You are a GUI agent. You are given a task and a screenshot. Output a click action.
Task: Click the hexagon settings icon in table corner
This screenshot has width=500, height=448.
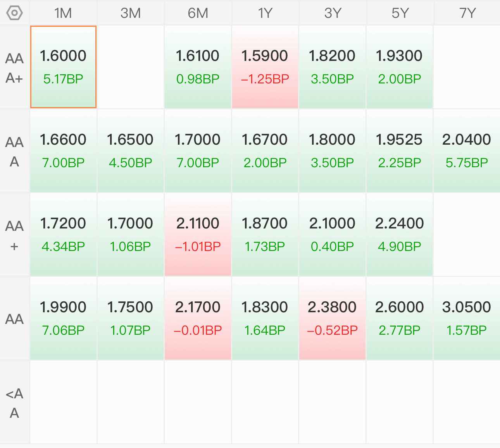click(x=14, y=13)
